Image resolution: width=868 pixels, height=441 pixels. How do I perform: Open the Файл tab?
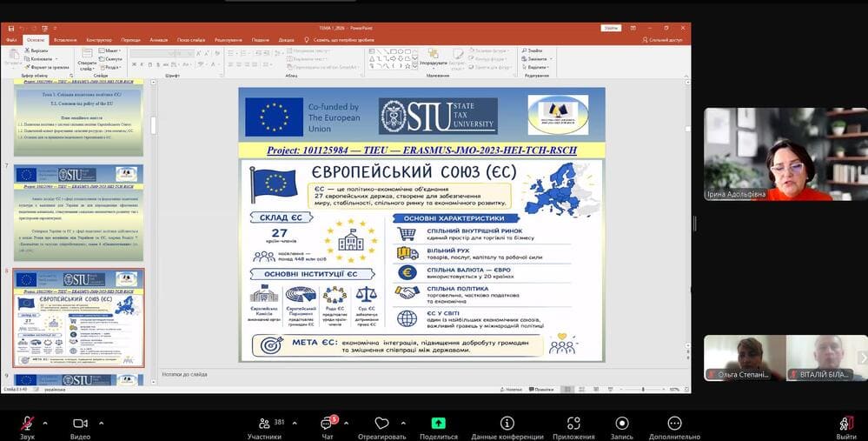point(11,40)
